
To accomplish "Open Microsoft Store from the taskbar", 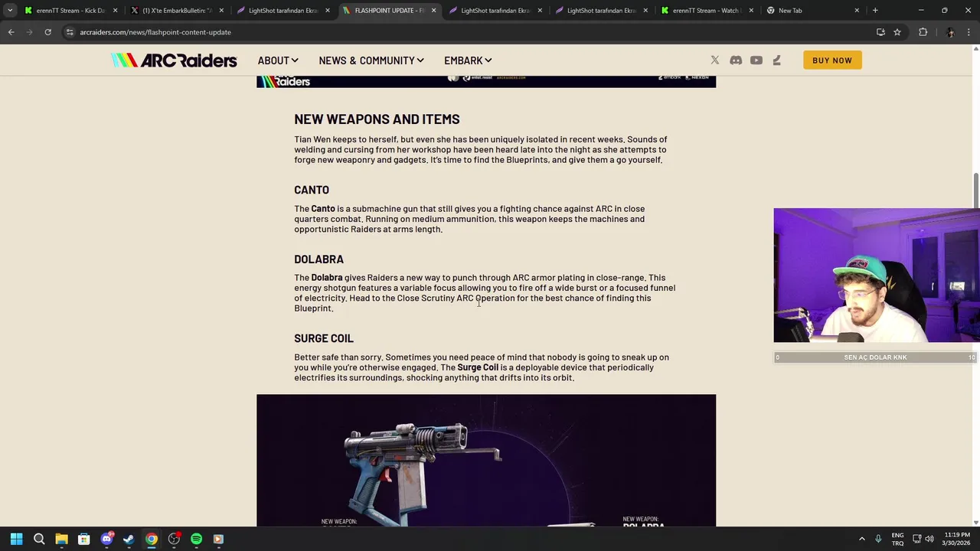I will point(84,539).
